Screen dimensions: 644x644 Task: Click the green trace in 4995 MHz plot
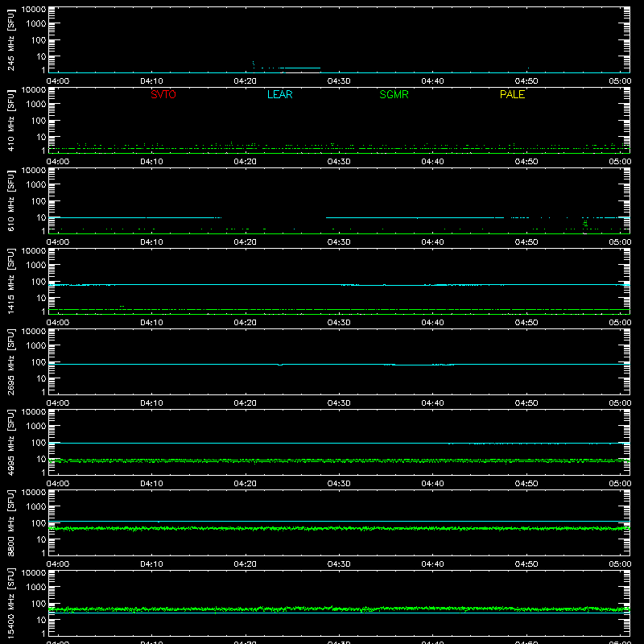pyautogui.click(x=339, y=460)
